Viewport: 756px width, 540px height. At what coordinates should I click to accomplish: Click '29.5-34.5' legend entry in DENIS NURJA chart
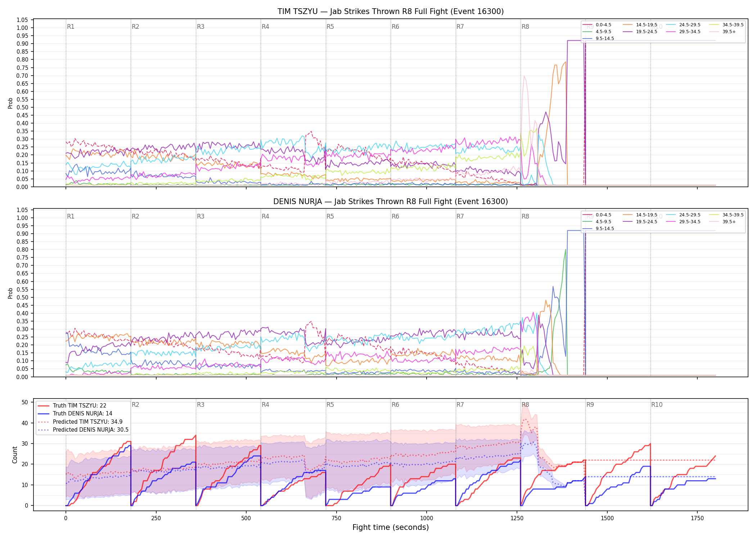(683, 222)
